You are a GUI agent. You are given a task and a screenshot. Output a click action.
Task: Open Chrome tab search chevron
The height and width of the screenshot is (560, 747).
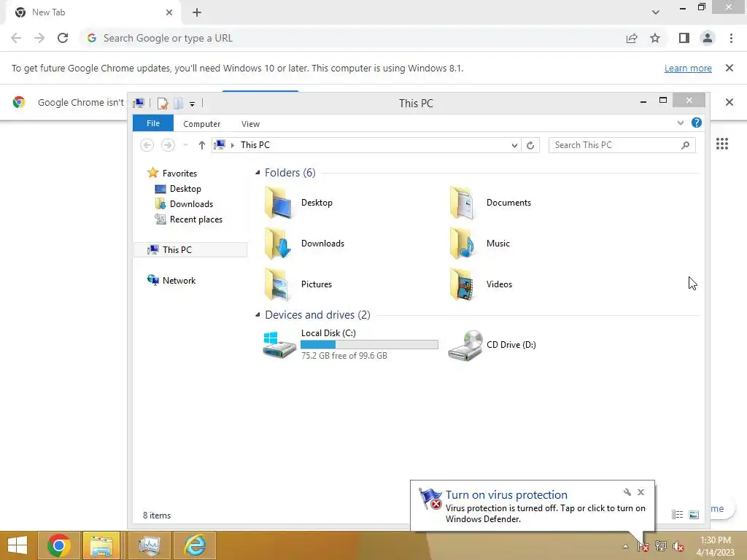[656, 12]
